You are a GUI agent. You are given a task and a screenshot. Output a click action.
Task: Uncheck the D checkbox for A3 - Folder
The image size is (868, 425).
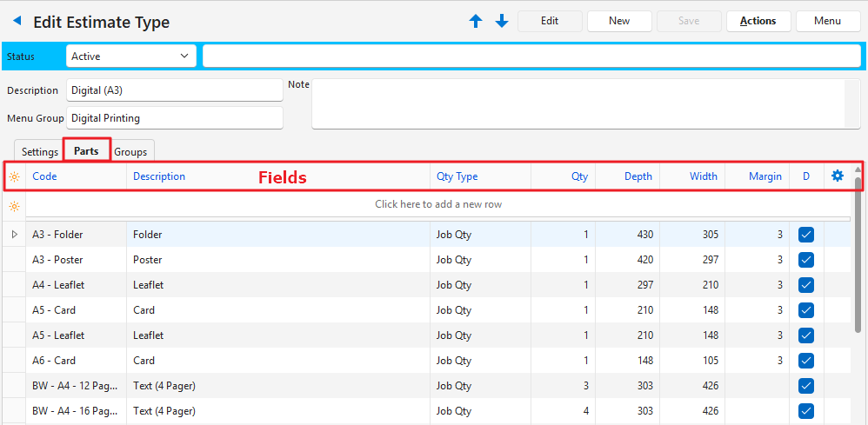coord(806,235)
